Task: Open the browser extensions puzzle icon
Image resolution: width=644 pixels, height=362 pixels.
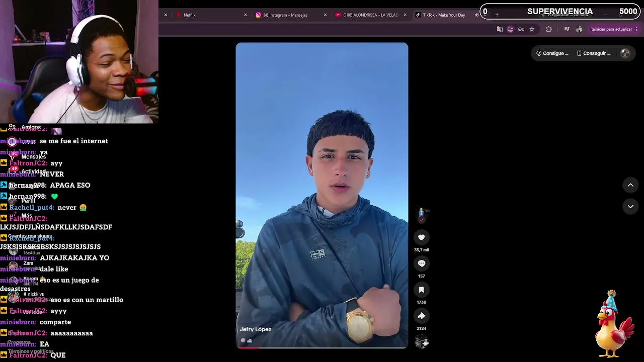Action: click(549, 29)
